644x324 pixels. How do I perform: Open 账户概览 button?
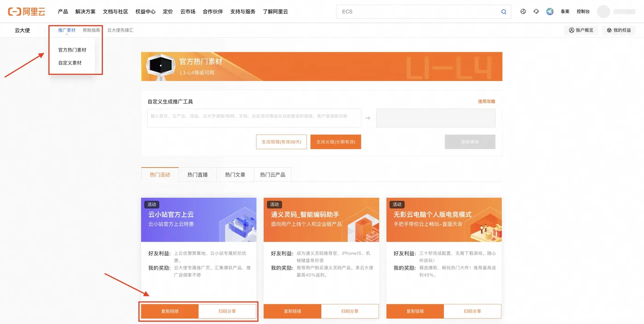pyautogui.click(x=581, y=30)
